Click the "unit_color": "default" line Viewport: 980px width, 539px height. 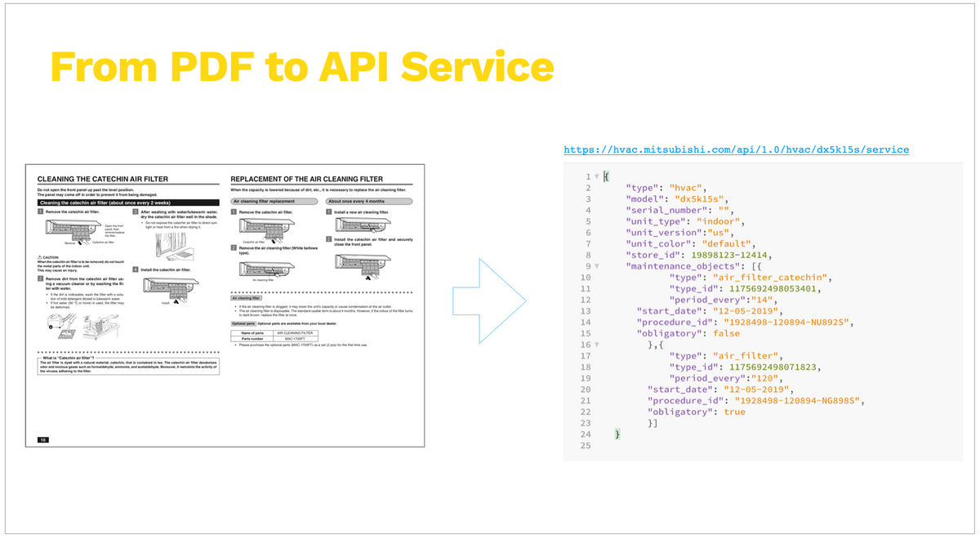coord(692,243)
